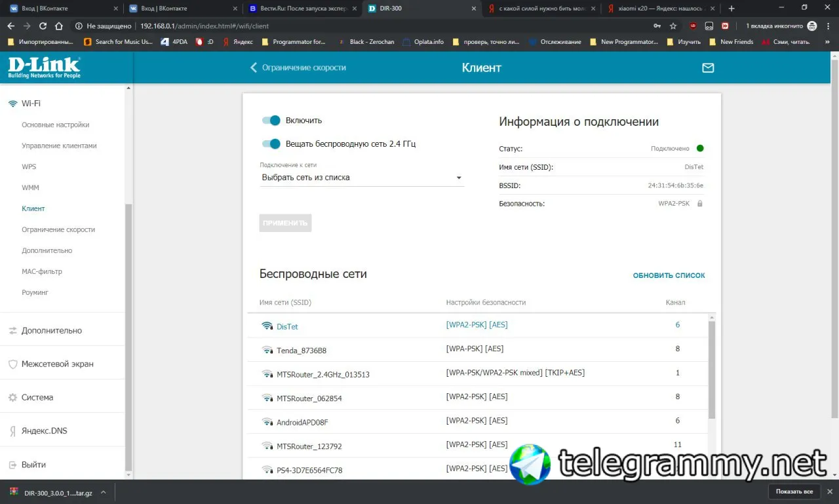The image size is (839, 504).
Task: Click the D-Link logo
Action: click(x=44, y=68)
